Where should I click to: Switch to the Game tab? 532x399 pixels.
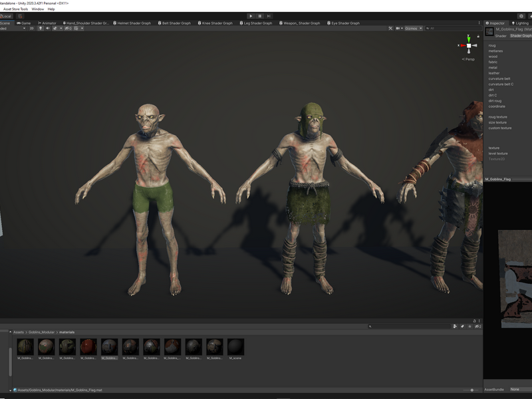(x=24, y=23)
